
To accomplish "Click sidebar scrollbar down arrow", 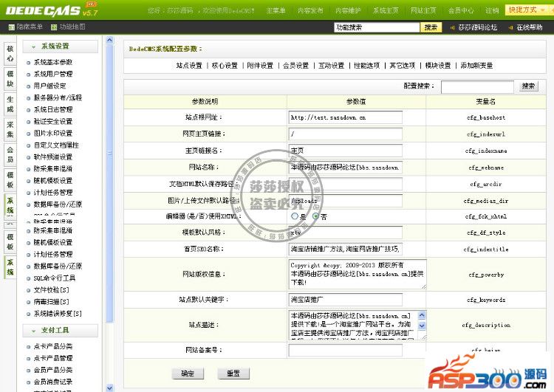I will pos(109,388).
